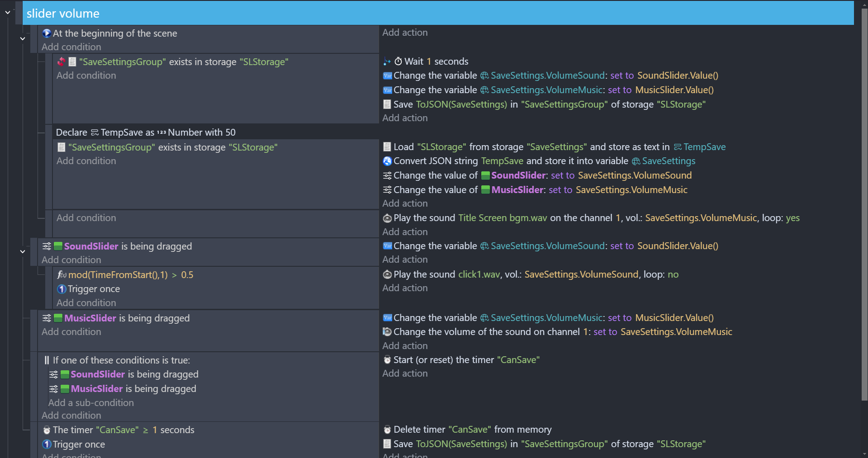Click the timer icon of the Start (or reset) timer action
This screenshot has height=458, width=868.
pyautogui.click(x=387, y=360)
